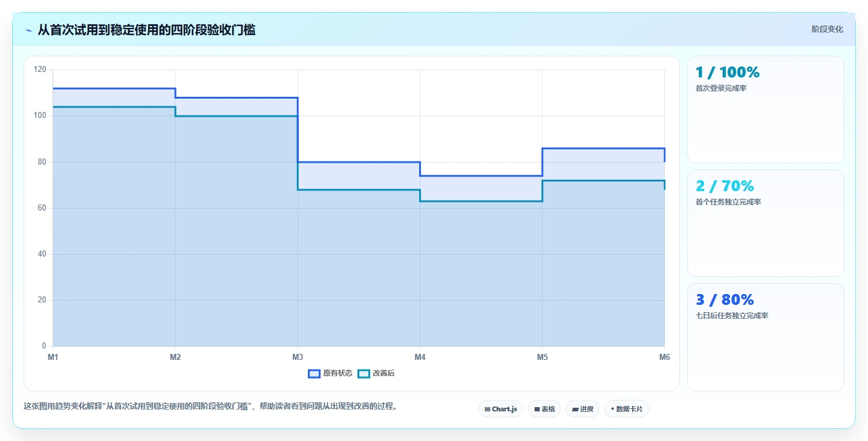Click the M4 x-axis label
Screen dimensions: 868x441
point(420,358)
